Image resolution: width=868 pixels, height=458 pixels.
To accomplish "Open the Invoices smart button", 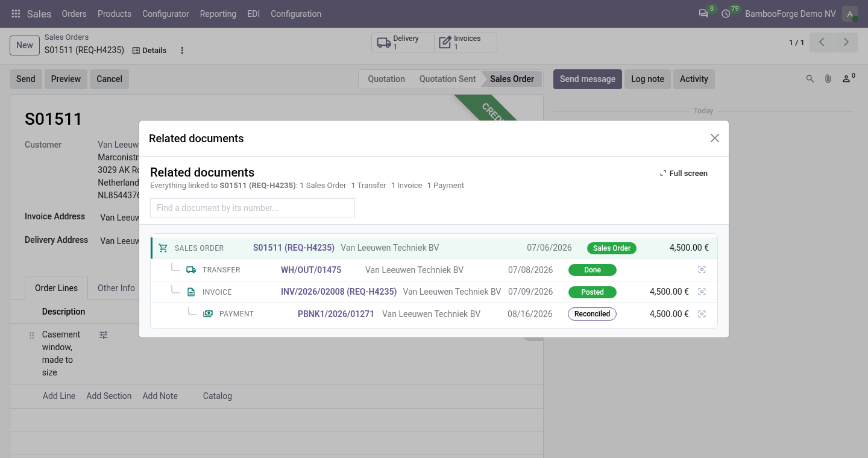I will (x=465, y=42).
